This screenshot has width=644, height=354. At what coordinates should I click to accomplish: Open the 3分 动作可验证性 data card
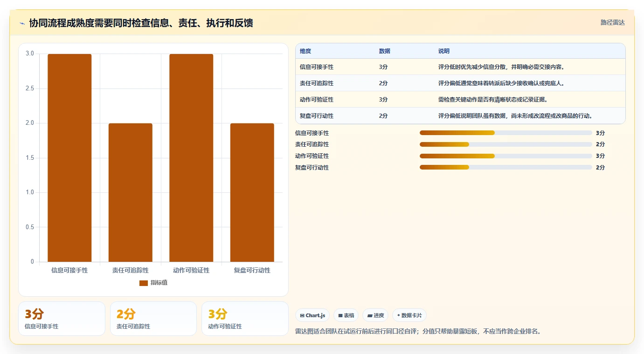pyautogui.click(x=245, y=319)
